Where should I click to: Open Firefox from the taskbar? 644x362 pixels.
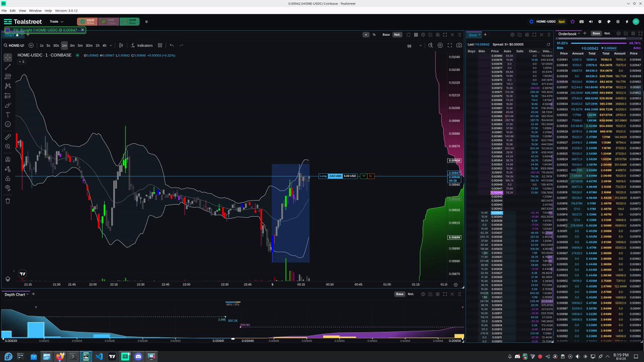point(60,356)
